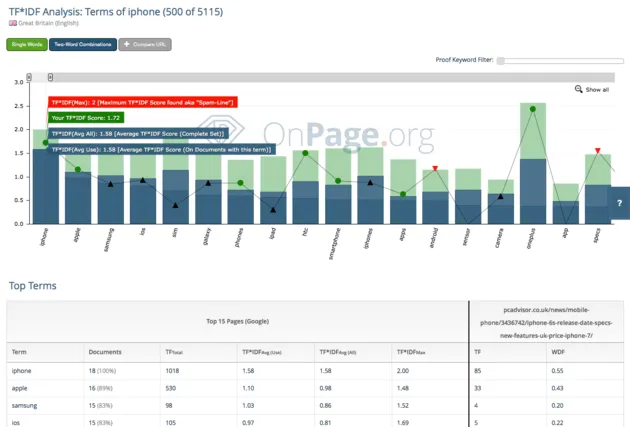Select the Single Words button
This screenshot has height=427, width=630.
(27, 44)
